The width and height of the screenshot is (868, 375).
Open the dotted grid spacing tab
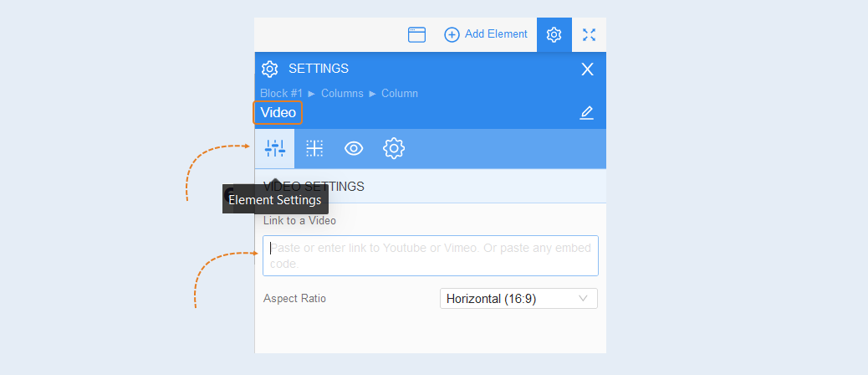pyautogui.click(x=314, y=148)
